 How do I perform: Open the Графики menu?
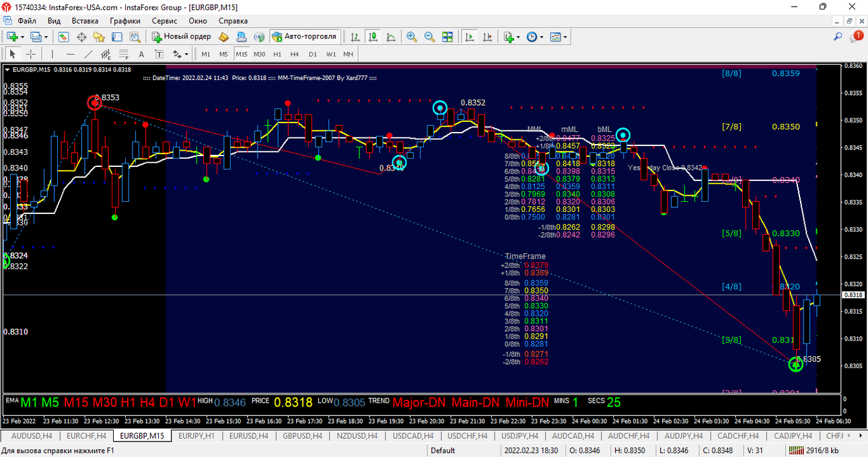(125, 21)
